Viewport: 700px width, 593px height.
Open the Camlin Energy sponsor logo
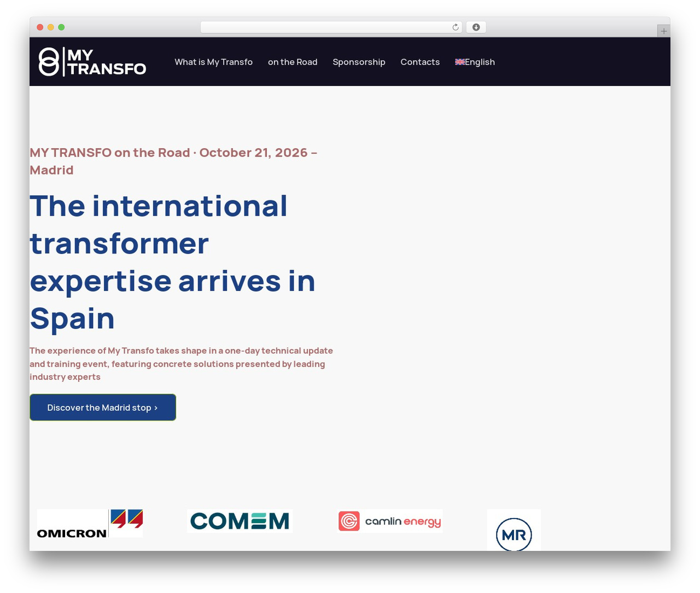[390, 521]
